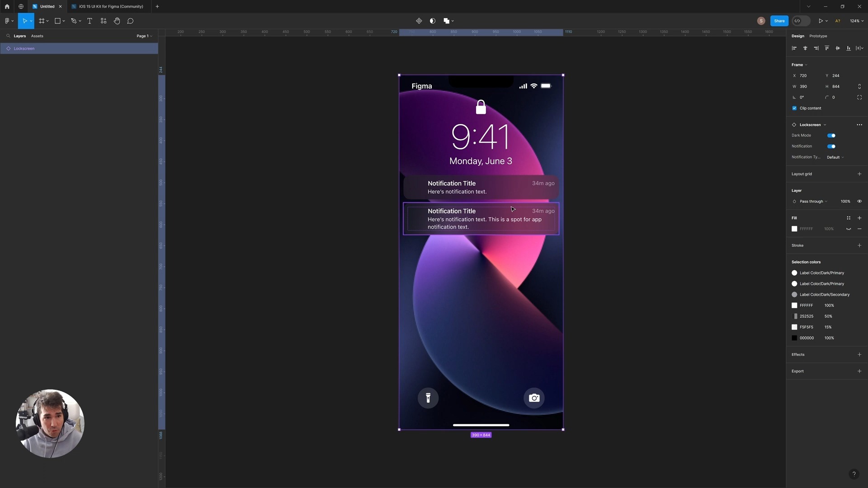This screenshot has height=488, width=868.
Task: Switch to the Design tab
Action: point(797,36)
